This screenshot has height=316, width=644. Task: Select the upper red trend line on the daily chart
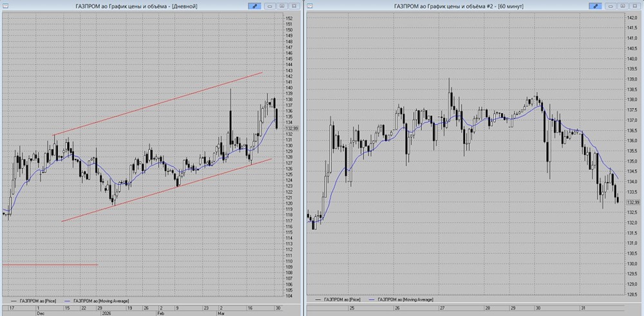click(x=158, y=104)
